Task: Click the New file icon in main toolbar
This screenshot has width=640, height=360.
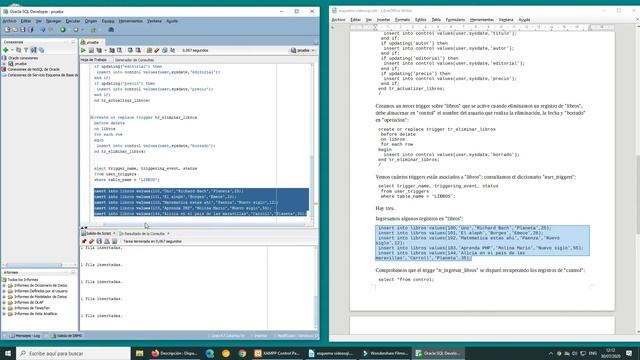Action: point(7,30)
